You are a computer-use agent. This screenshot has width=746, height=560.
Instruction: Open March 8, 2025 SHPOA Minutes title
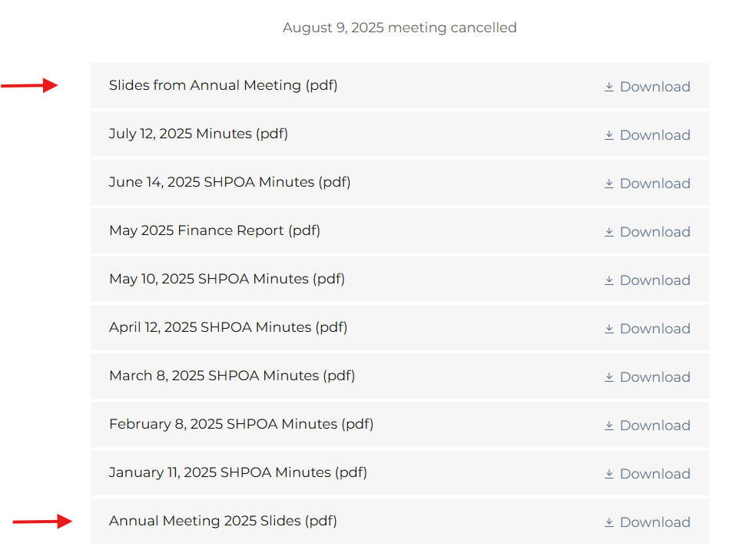[232, 376]
